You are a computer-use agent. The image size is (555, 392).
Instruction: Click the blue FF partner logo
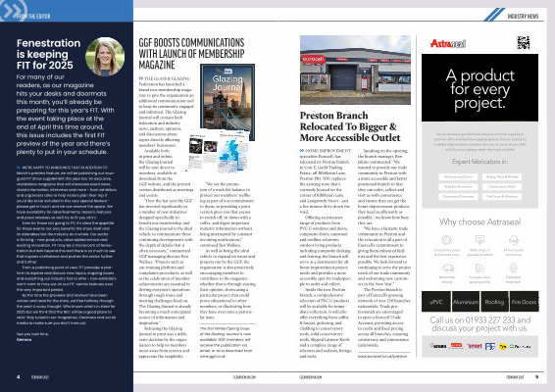coord(490,346)
